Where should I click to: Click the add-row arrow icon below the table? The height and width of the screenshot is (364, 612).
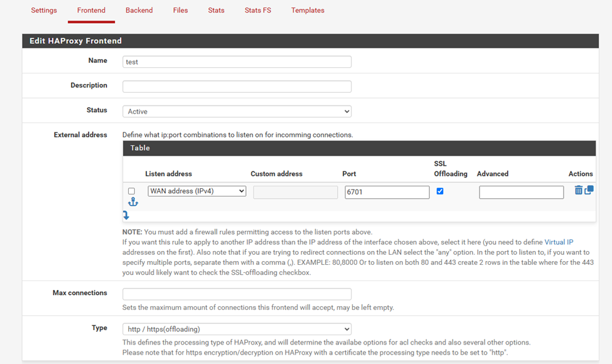point(126,215)
